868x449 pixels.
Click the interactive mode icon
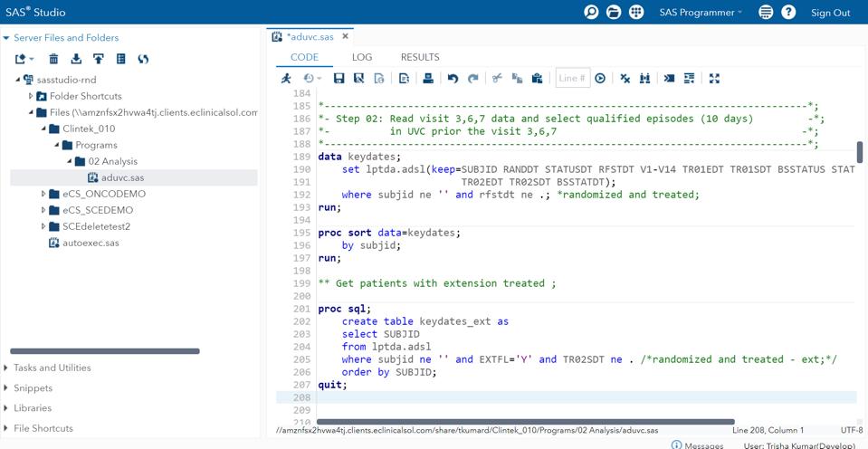pyautogui.click(x=669, y=78)
